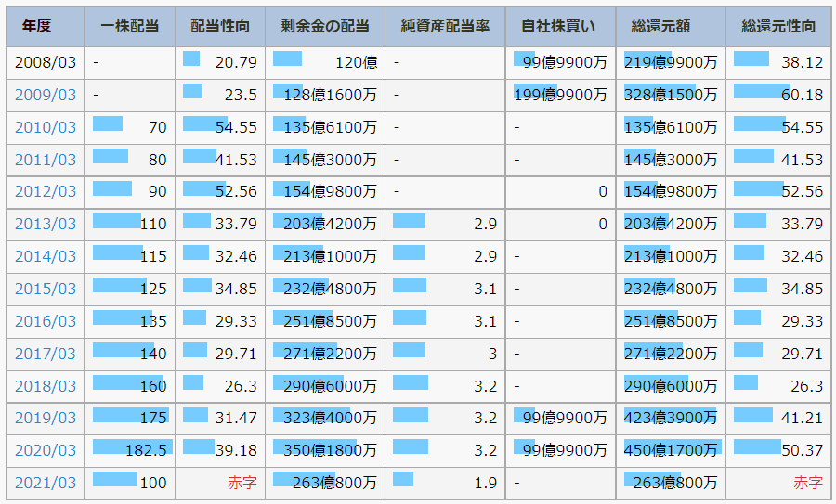Select total return 423億3900万 cell
This screenshot has height=504, width=836.
point(670,418)
